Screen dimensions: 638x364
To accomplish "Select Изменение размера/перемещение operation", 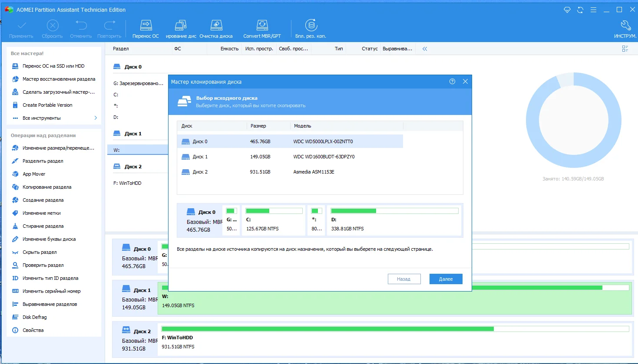I will (58, 148).
